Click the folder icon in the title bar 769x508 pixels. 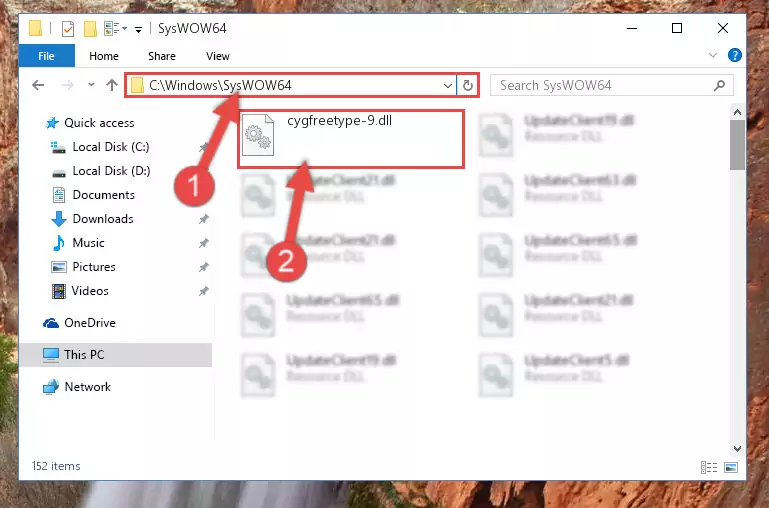click(x=35, y=28)
